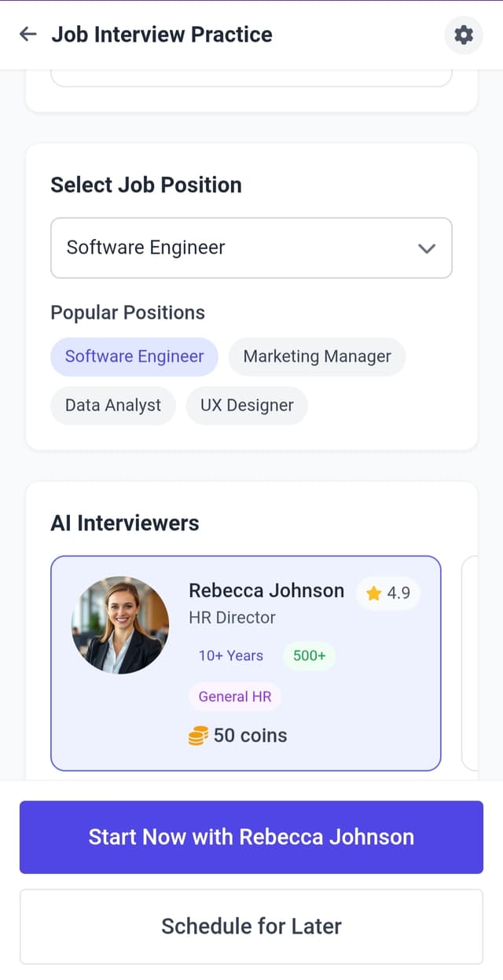This screenshot has width=503, height=980.
Task: Tap the 10+ Years experience tag
Action: (231, 655)
